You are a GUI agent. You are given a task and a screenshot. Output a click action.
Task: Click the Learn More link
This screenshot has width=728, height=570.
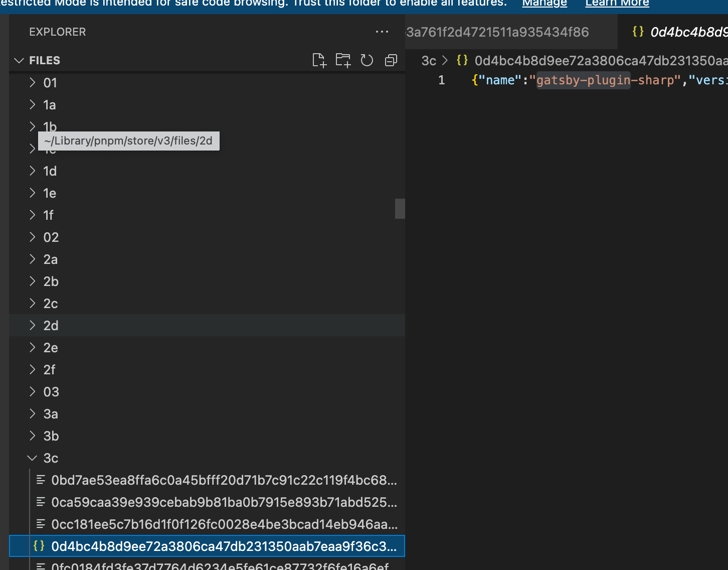(617, 4)
